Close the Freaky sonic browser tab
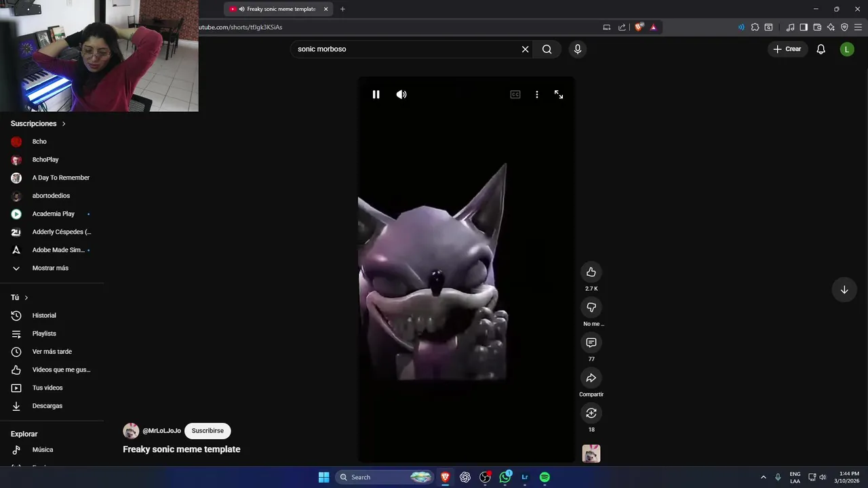868x488 pixels. pyautogui.click(x=326, y=9)
